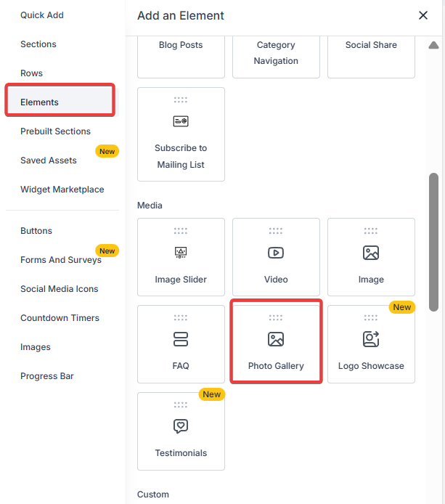Click the vertical scrollbar thumb
Image resolution: width=445 pixels, height=504 pixels.
(x=434, y=241)
